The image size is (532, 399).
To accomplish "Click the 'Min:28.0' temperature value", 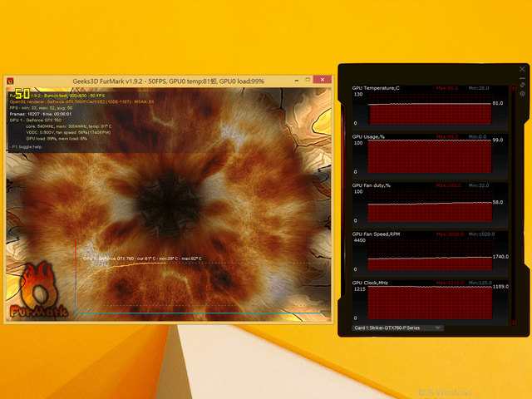I will (x=479, y=88).
